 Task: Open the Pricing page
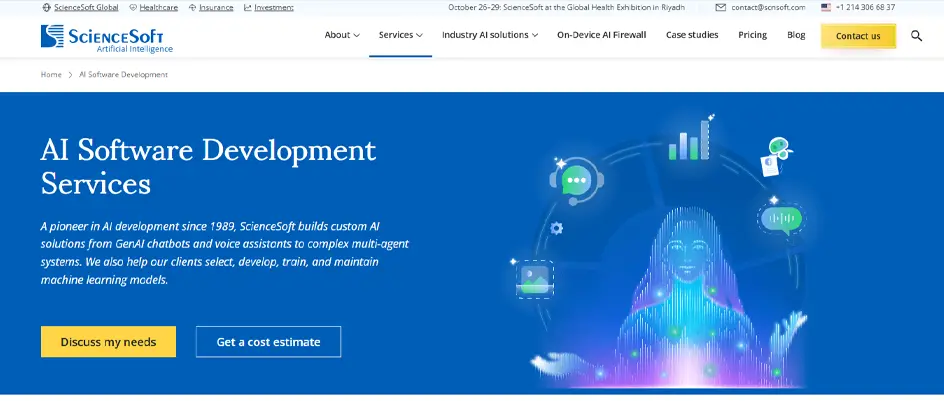pyautogui.click(x=753, y=35)
